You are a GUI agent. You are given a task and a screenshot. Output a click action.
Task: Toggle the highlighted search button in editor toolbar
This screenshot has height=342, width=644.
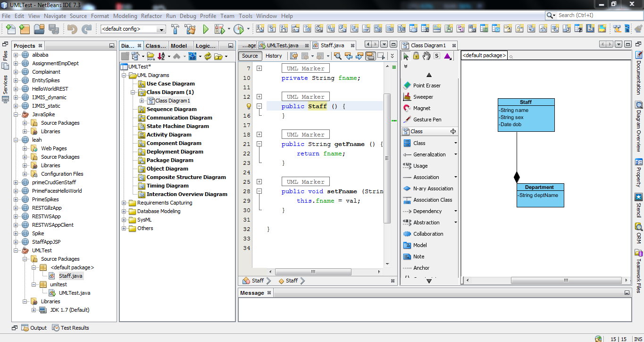[370, 56]
